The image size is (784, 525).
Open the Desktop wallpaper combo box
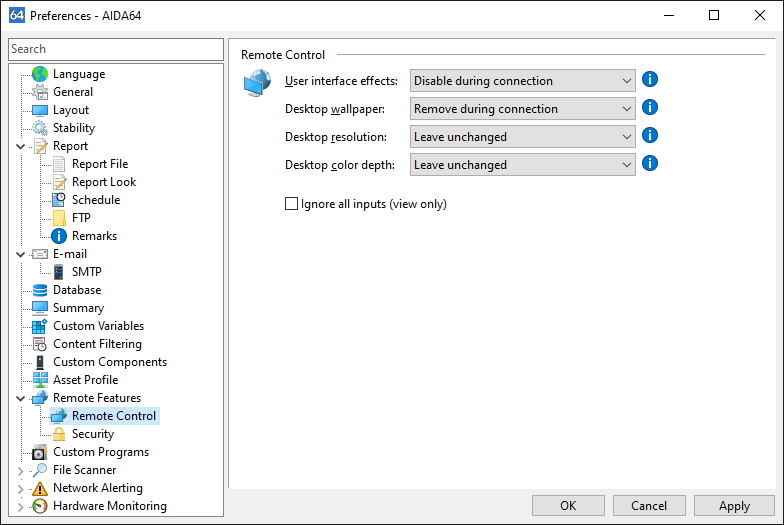522,108
